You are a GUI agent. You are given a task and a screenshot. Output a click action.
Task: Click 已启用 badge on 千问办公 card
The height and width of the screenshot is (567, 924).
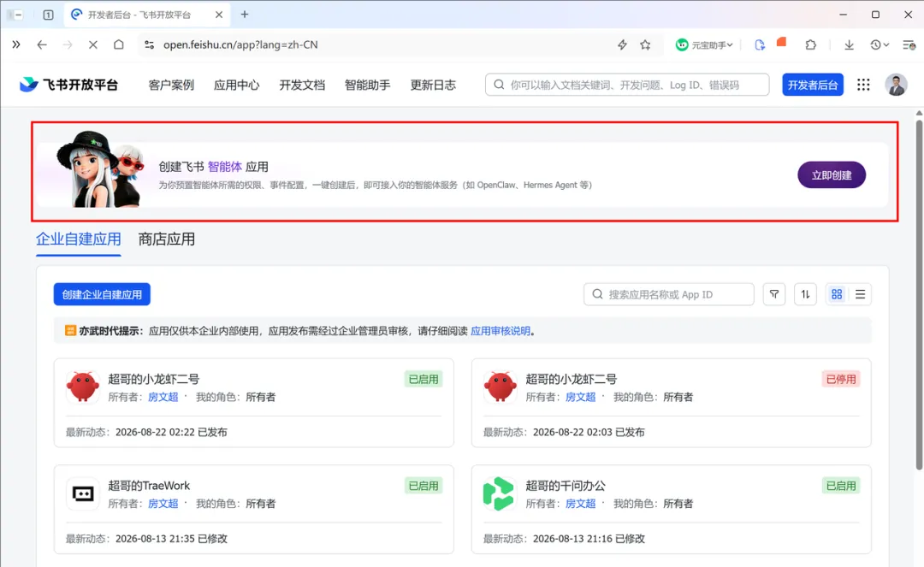click(x=841, y=486)
